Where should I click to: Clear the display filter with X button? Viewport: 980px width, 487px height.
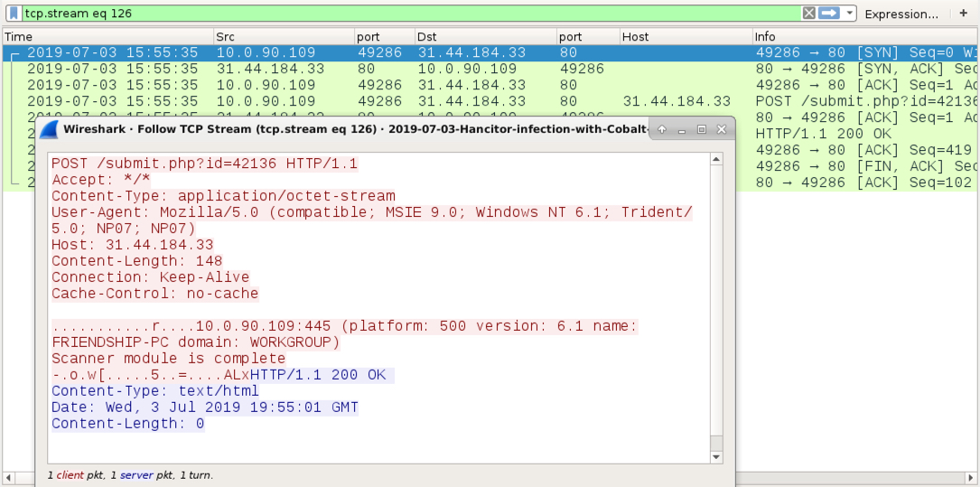click(808, 14)
